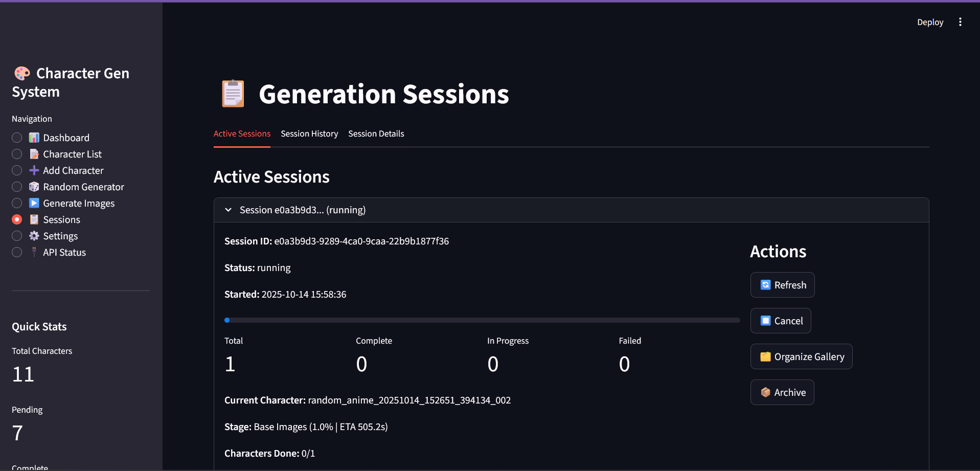Open the Session Details tab

(x=376, y=134)
